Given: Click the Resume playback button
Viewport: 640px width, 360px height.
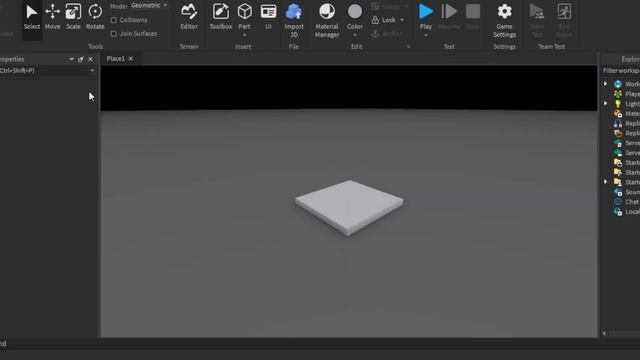Looking at the screenshot, I should 449,17.
